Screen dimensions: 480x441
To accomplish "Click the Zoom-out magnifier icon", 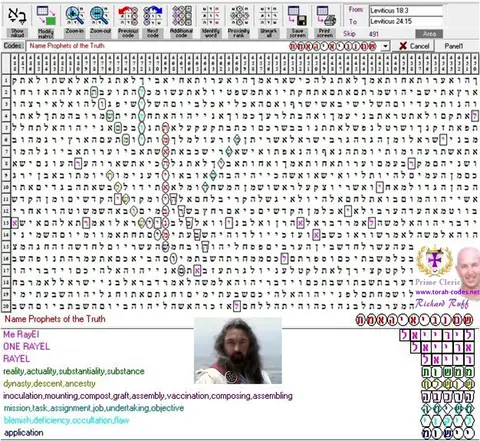I will (x=100, y=16).
